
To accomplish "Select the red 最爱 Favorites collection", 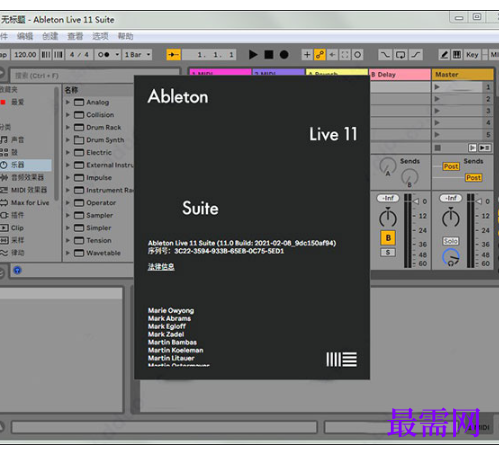I will coord(17,102).
